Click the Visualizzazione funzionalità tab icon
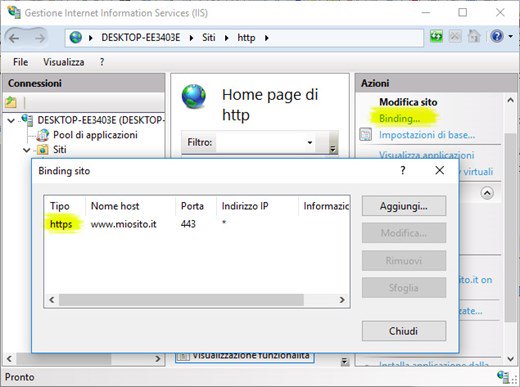 coord(183,357)
